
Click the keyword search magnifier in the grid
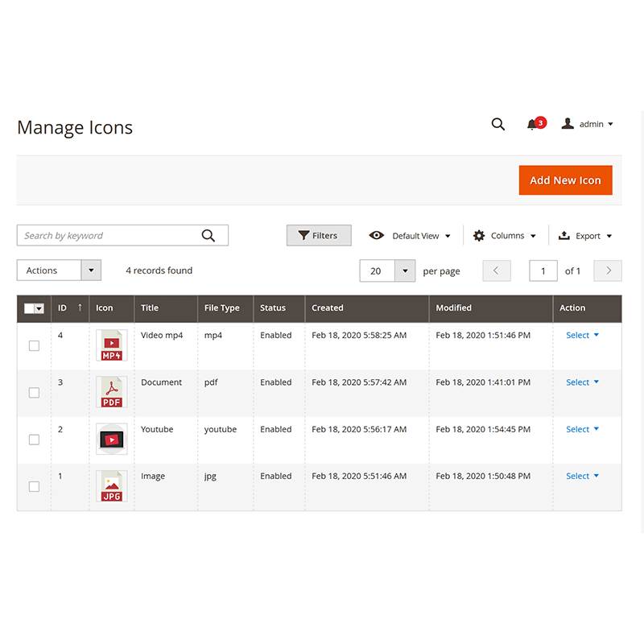(208, 235)
